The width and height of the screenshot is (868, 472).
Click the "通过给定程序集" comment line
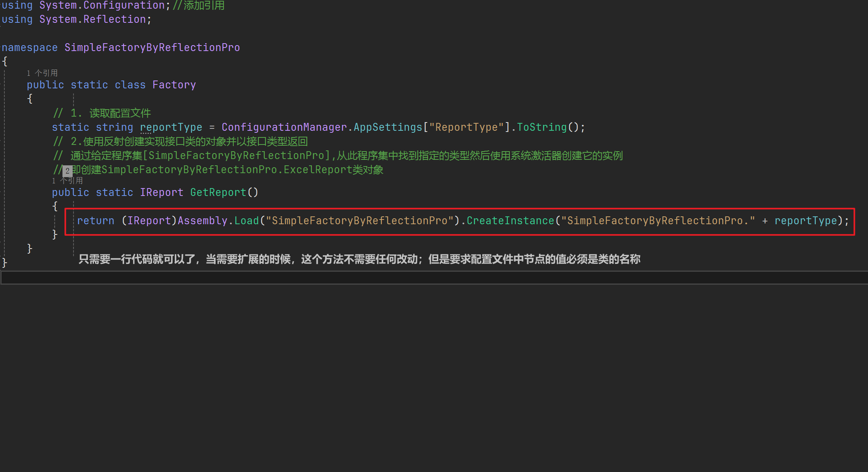click(x=338, y=156)
